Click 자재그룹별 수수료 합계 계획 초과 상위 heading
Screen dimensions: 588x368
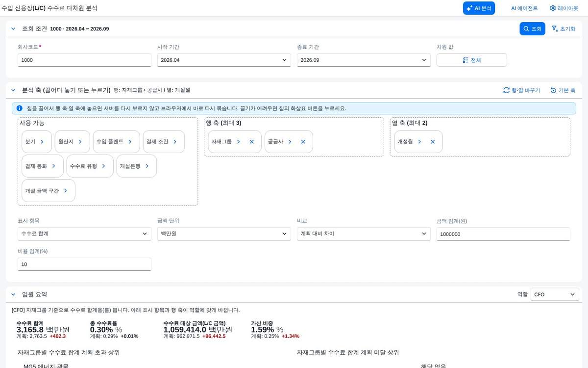click(69, 352)
